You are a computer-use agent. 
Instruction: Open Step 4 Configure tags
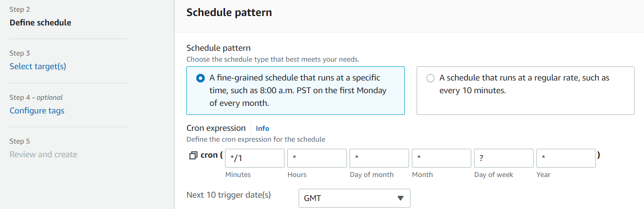[37, 111]
